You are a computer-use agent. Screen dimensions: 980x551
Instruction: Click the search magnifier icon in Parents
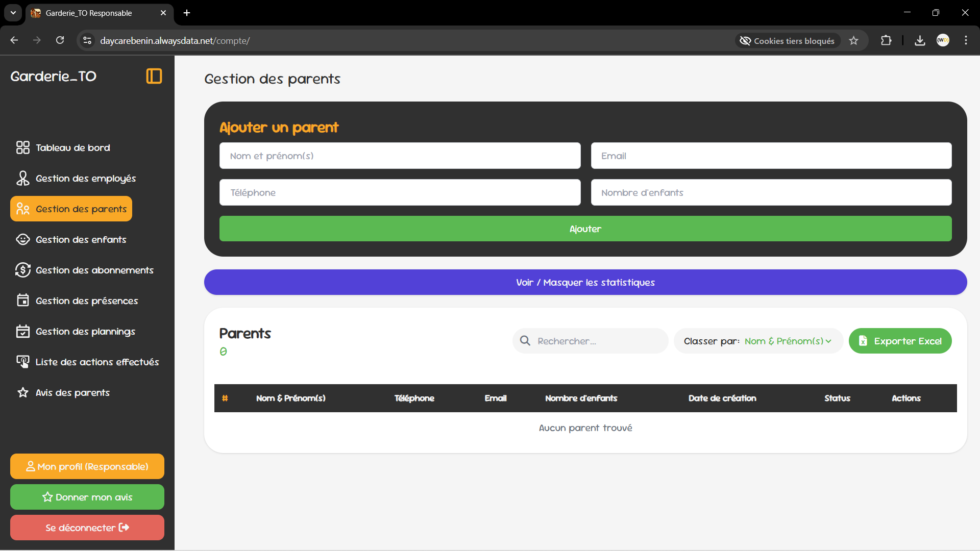[x=525, y=340]
